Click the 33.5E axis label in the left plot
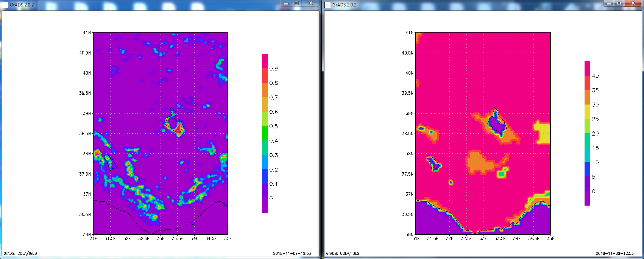 (178, 239)
